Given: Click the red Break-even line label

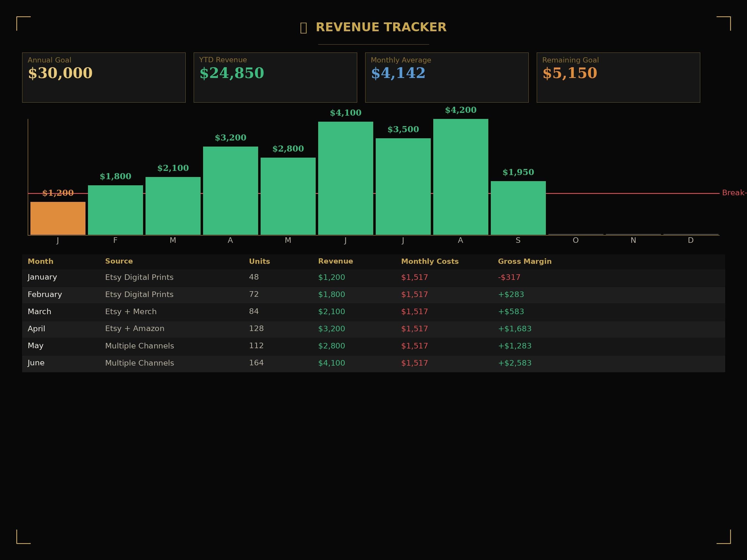Looking at the screenshot, I should pyautogui.click(x=734, y=193).
